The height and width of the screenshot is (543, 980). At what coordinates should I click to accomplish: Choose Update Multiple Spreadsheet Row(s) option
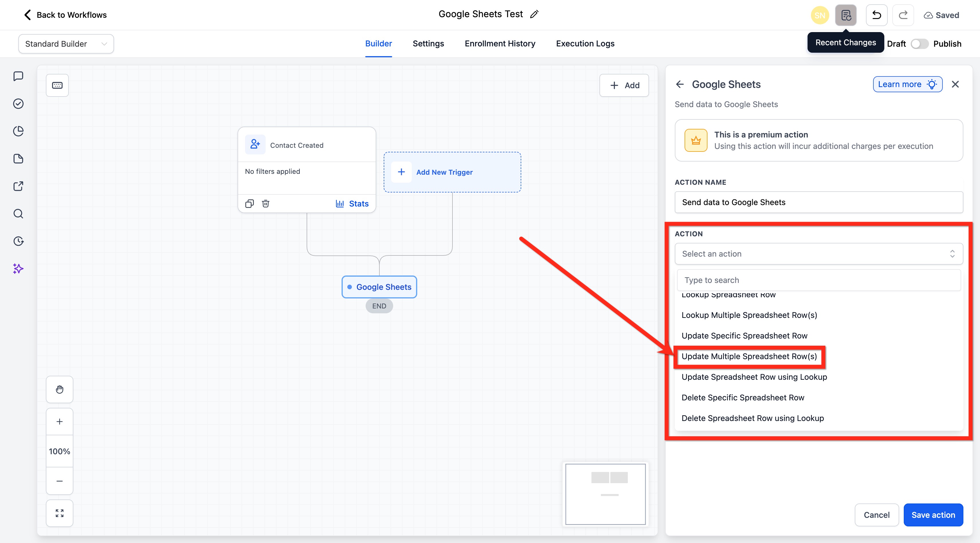[x=749, y=356]
